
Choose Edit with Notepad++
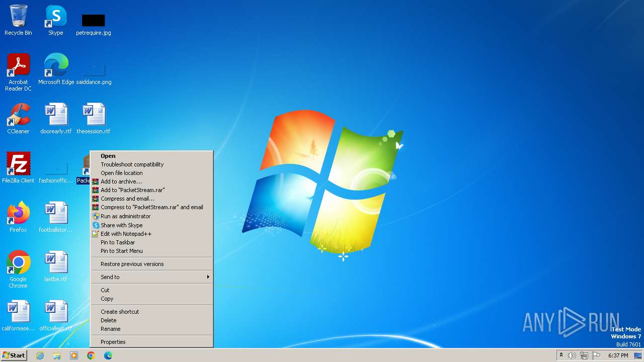pos(151,234)
